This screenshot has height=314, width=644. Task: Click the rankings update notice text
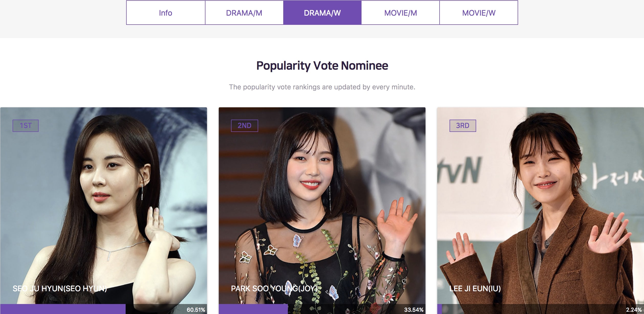(x=322, y=87)
